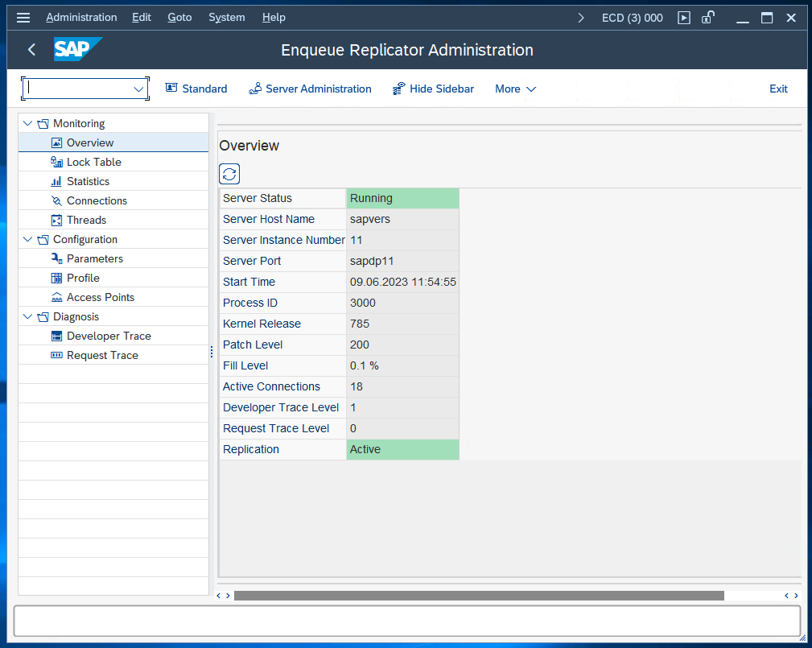This screenshot has width=812, height=648.
Task: Click the Threads icon
Action: click(56, 220)
